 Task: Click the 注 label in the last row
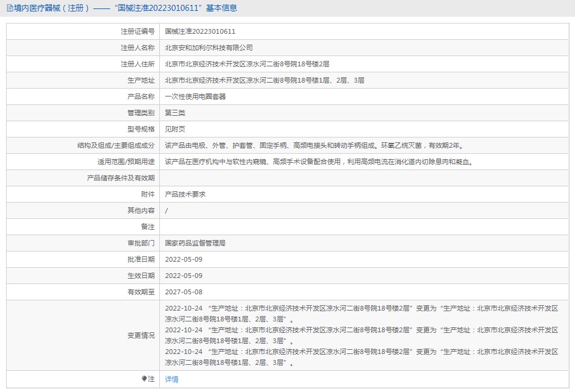(x=151, y=379)
